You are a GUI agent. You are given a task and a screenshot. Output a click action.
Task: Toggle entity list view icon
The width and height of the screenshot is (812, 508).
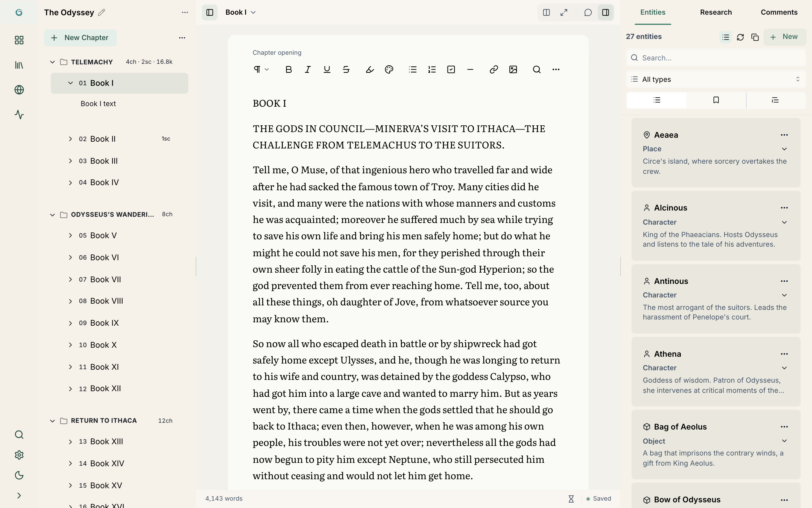click(725, 37)
